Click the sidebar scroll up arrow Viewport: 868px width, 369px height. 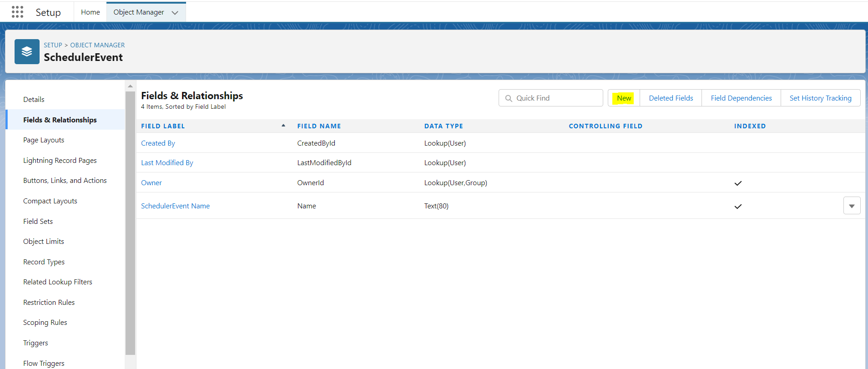coord(130,86)
